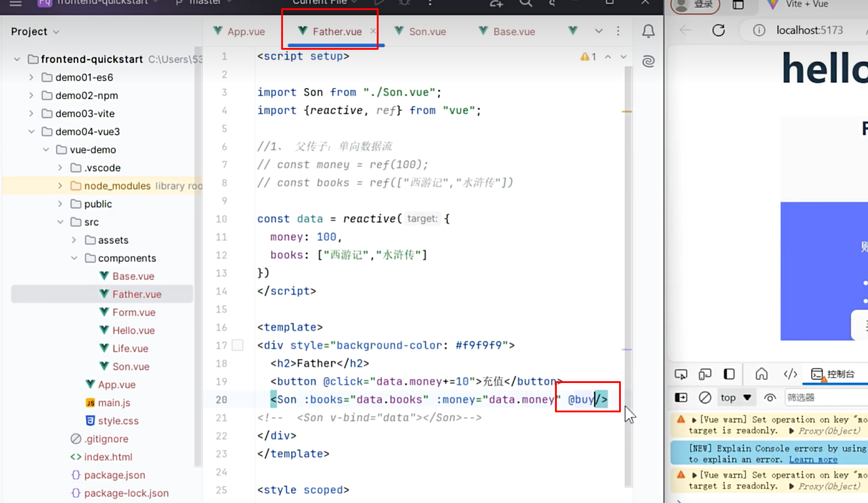The height and width of the screenshot is (503, 868).
Task: Expand the demo01-es6 folder
Action: tap(31, 77)
